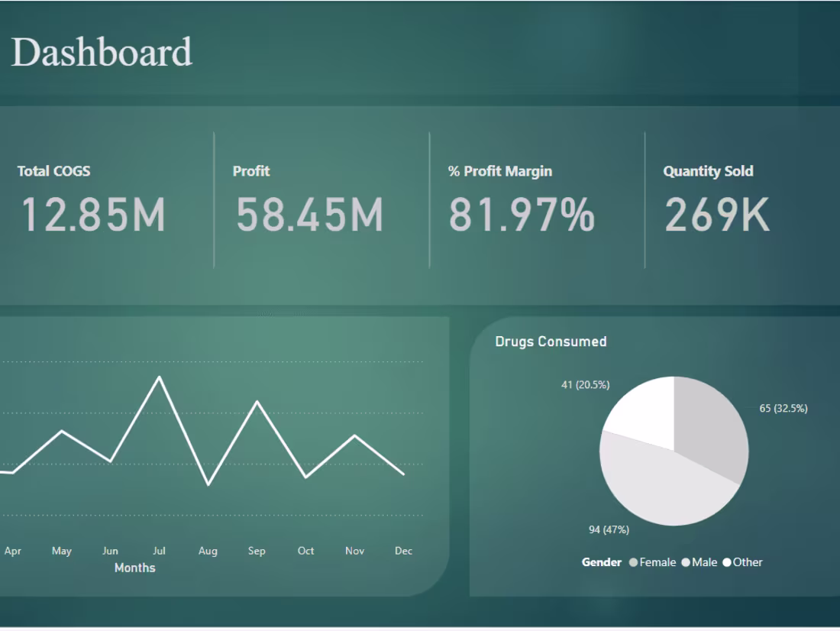The height and width of the screenshot is (631, 840).
Task: Click the Drugs Consumed chart title
Action: (551, 341)
